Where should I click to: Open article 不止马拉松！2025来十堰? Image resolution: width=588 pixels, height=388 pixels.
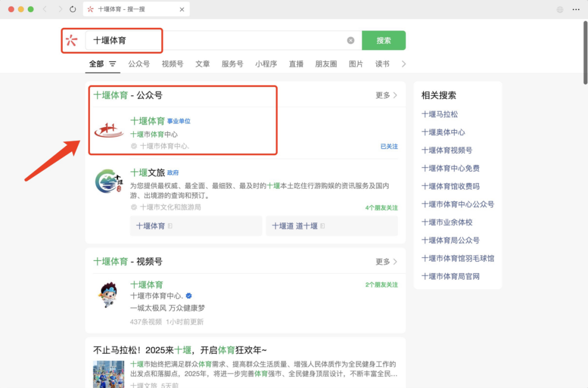180,350
